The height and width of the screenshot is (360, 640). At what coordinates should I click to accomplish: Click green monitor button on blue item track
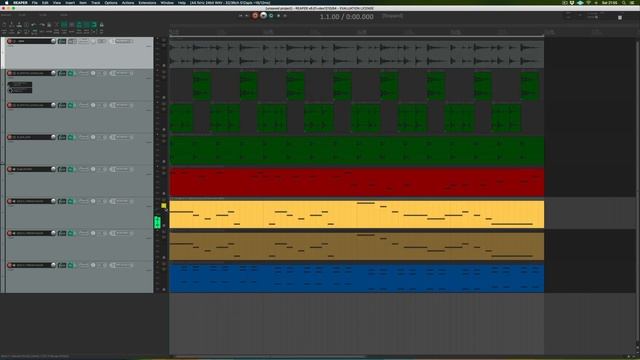coord(71,265)
